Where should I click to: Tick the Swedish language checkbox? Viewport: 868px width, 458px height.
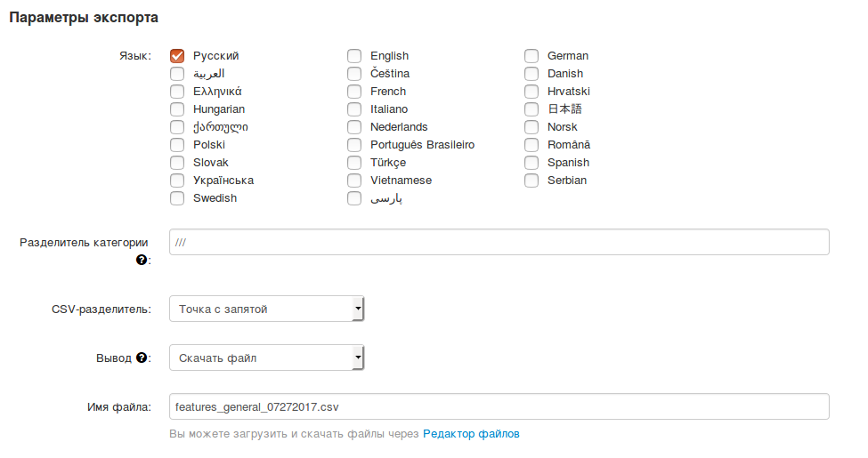(x=177, y=198)
